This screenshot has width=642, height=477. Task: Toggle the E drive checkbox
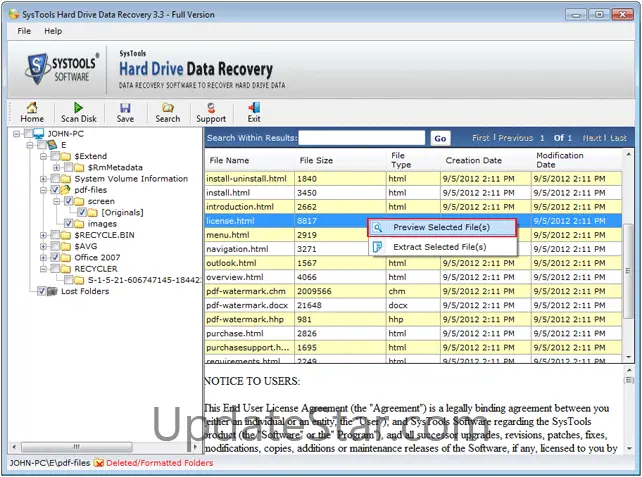pyautogui.click(x=42, y=145)
